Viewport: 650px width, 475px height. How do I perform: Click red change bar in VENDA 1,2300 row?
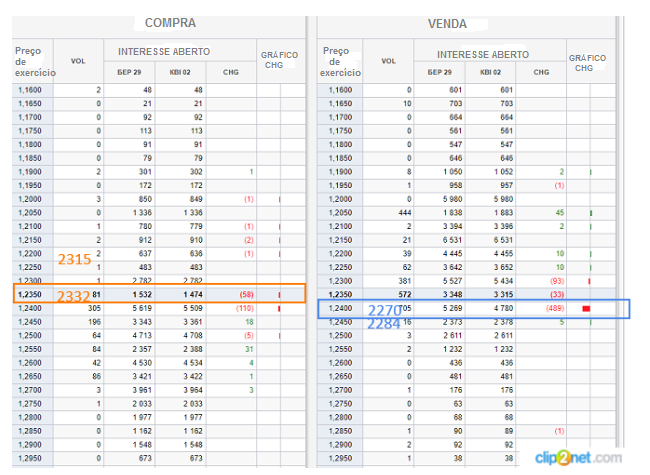[x=591, y=281]
